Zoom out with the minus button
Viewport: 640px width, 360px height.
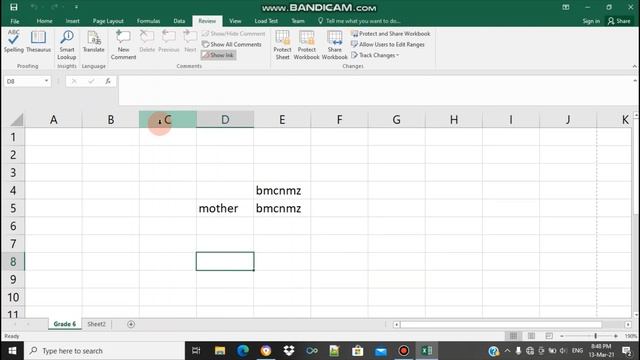pyautogui.click(x=562, y=336)
